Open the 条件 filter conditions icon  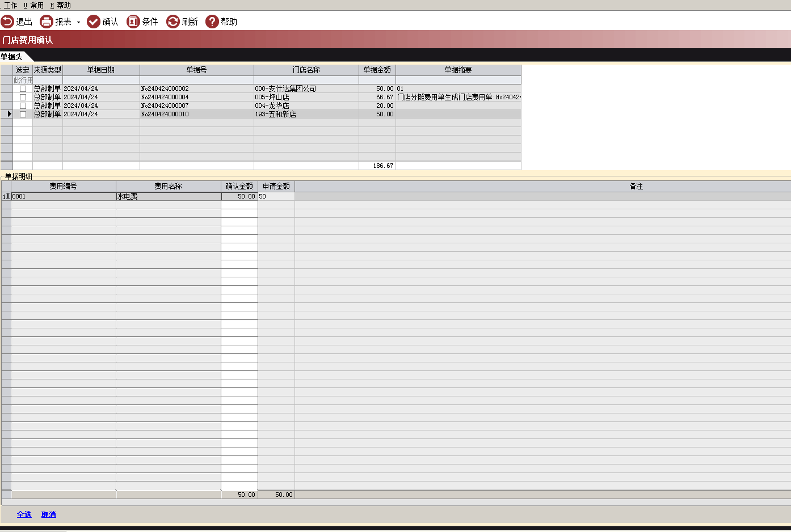(133, 22)
